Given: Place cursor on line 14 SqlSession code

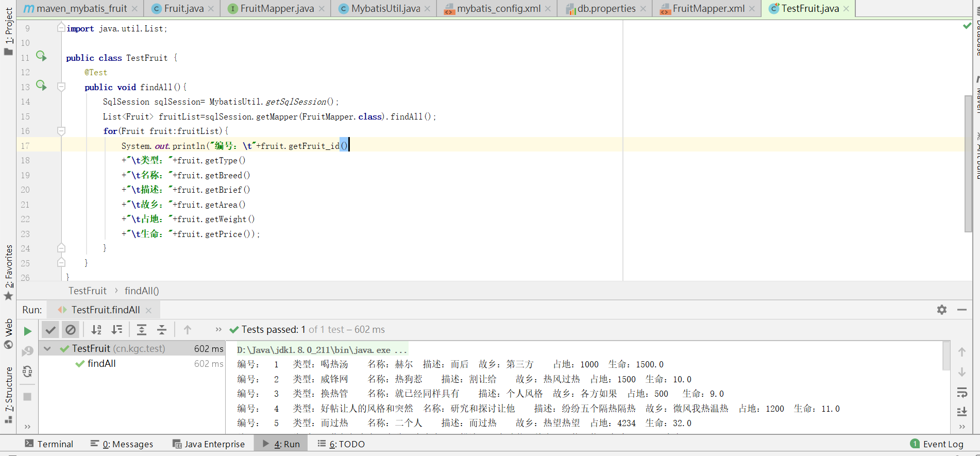Looking at the screenshot, I should [221, 102].
